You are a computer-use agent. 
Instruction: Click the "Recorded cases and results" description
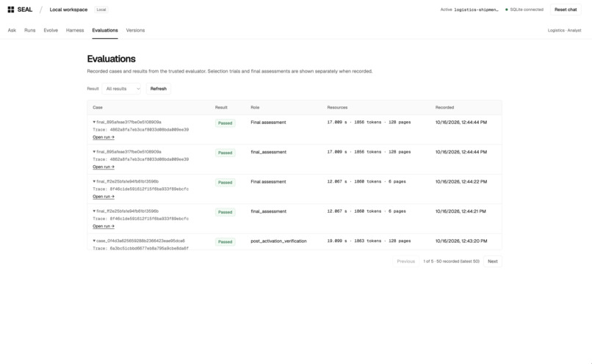[x=230, y=71]
